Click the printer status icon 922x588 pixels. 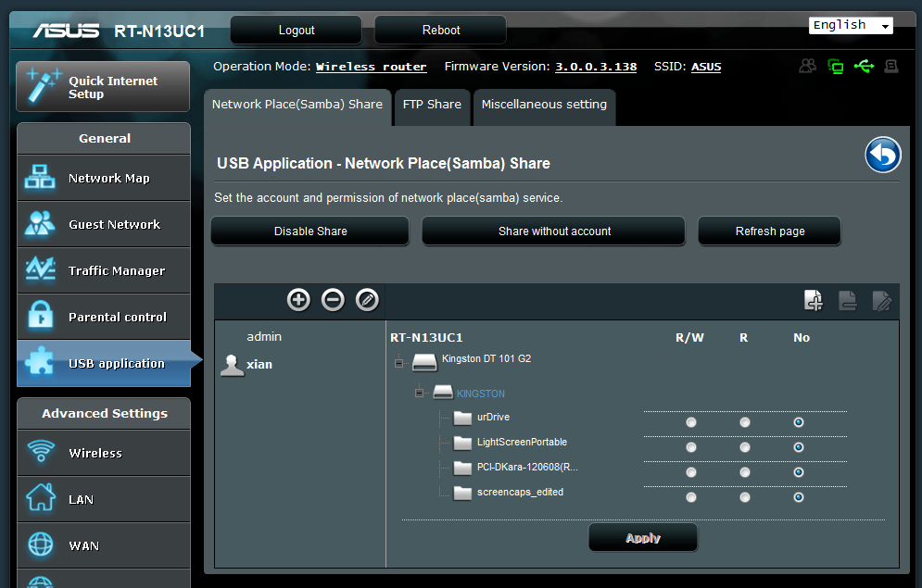click(x=891, y=66)
